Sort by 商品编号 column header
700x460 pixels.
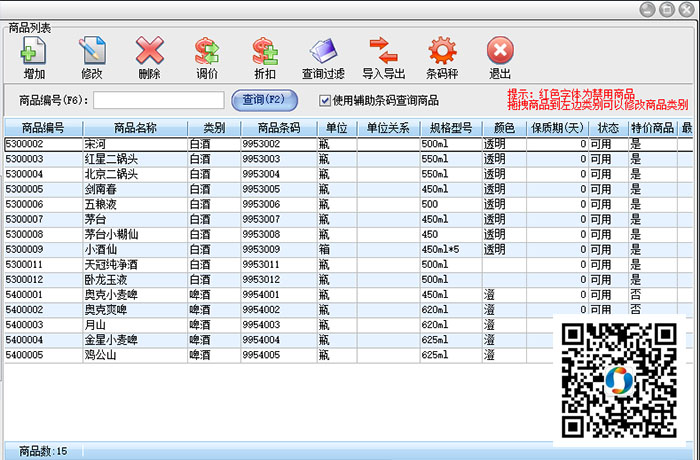point(43,128)
